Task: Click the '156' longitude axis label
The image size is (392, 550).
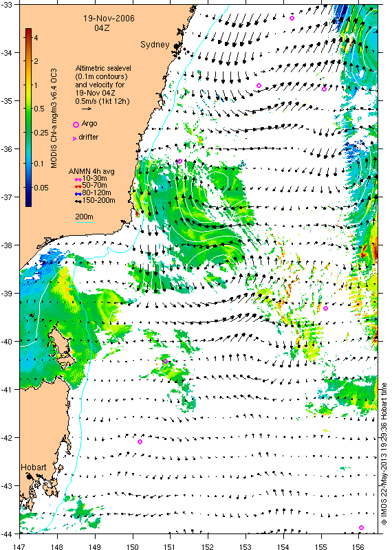Action: [358, 546]
